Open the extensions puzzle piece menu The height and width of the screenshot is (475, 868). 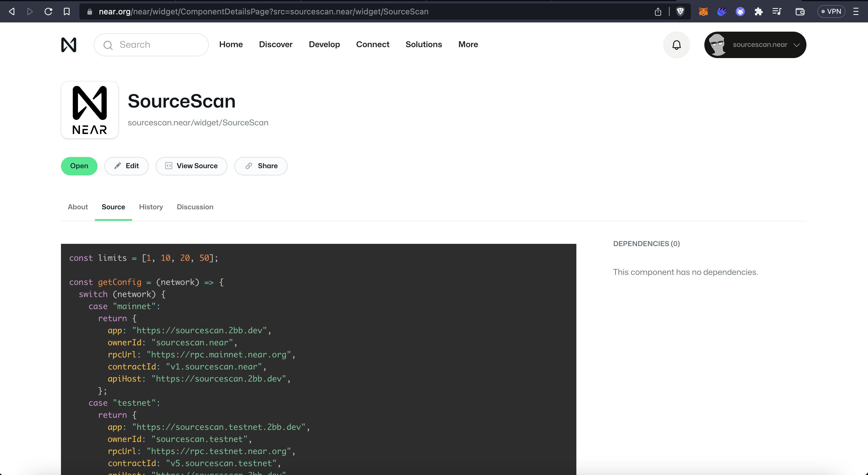pos(758,12)
